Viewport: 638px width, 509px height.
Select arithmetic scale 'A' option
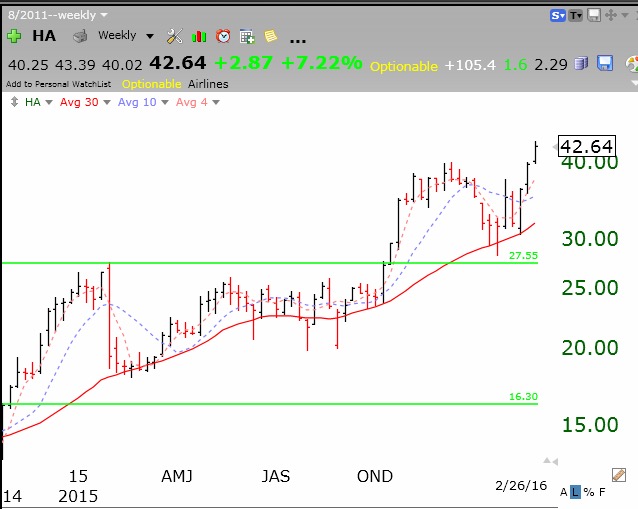[x=564, y=492]
